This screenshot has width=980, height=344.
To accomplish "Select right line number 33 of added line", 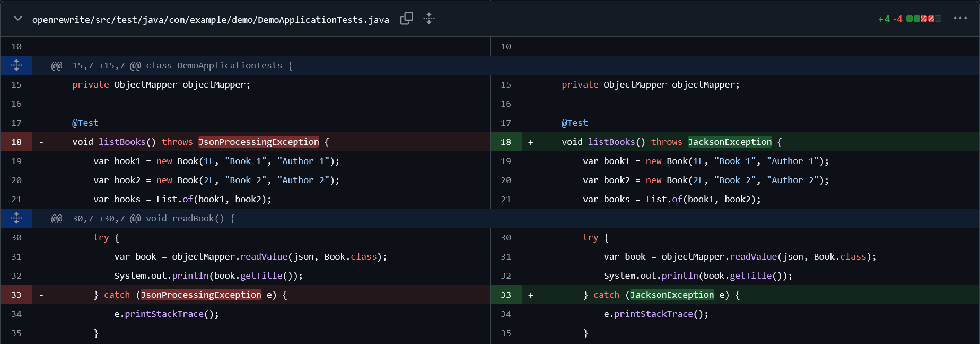I will (506, 295).
